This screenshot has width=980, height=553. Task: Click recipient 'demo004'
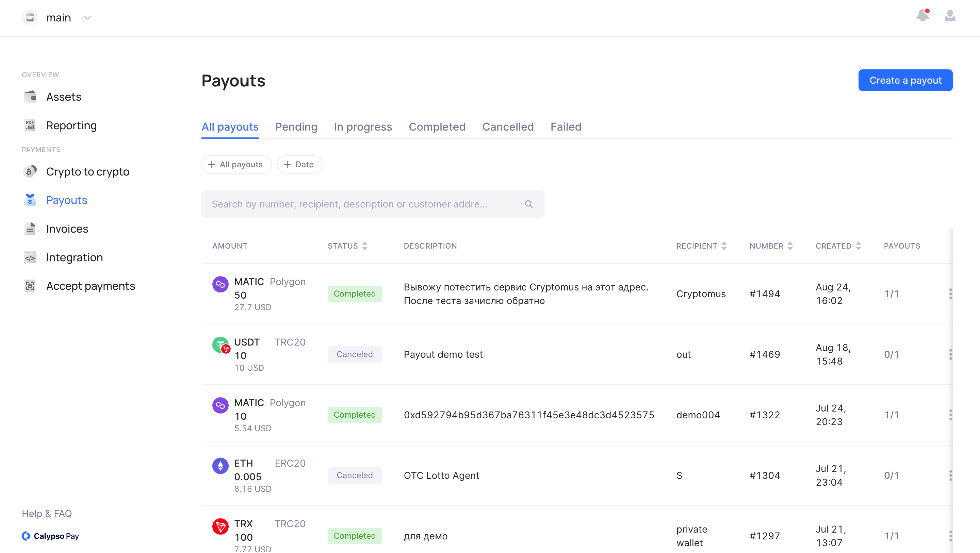(x=698, y=415)
